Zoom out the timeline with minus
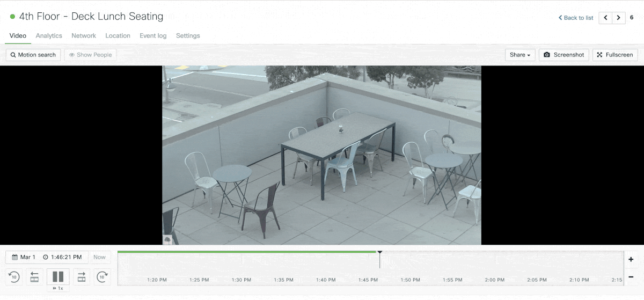 point(631,276)
